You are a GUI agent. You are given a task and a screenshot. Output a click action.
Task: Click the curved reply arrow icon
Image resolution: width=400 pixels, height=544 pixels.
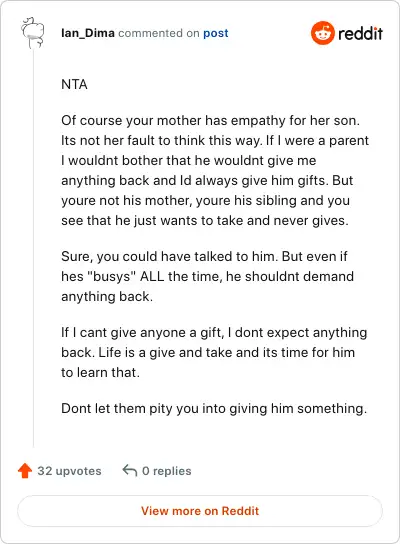(130, 471)
